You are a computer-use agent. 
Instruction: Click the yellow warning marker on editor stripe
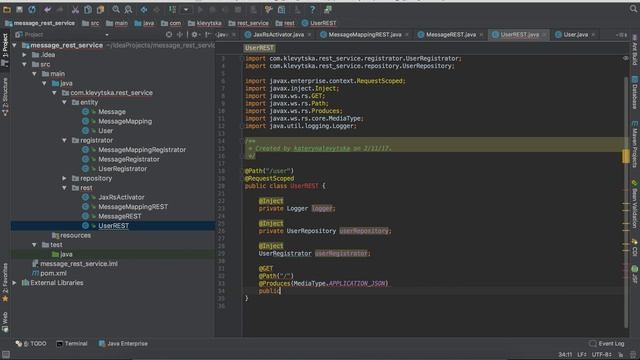(x=625, y=156)
